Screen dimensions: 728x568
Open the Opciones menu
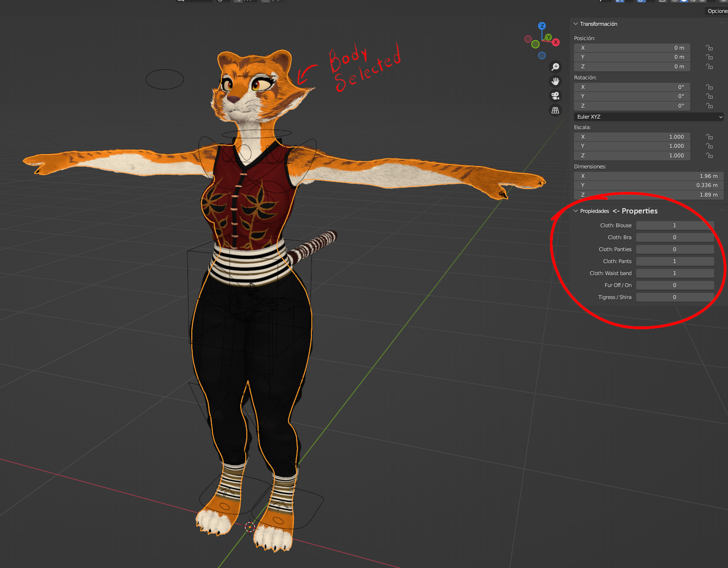click(717, 11)
